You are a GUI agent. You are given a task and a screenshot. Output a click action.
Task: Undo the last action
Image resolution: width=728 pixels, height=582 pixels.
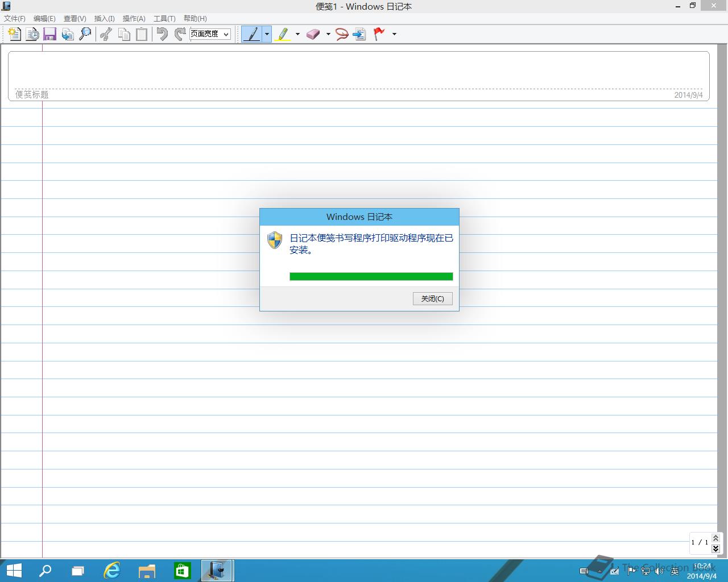coord(163,34)
